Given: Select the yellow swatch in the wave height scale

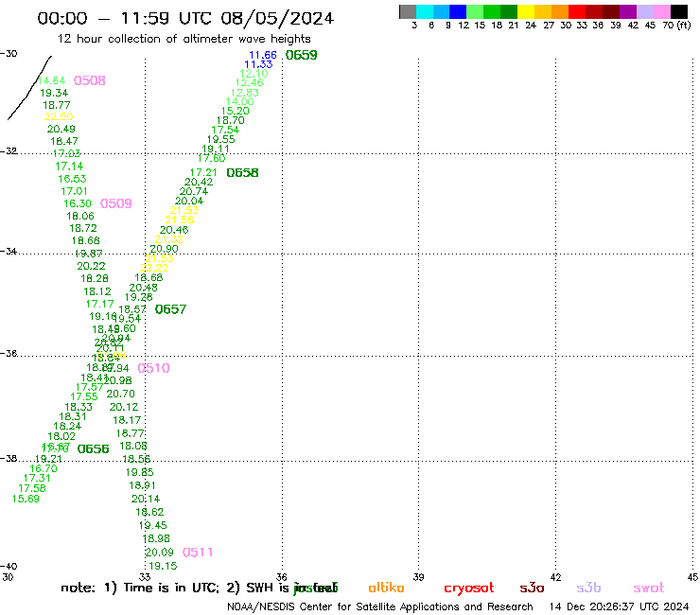Looking at the screenshot, I should 526,12.
